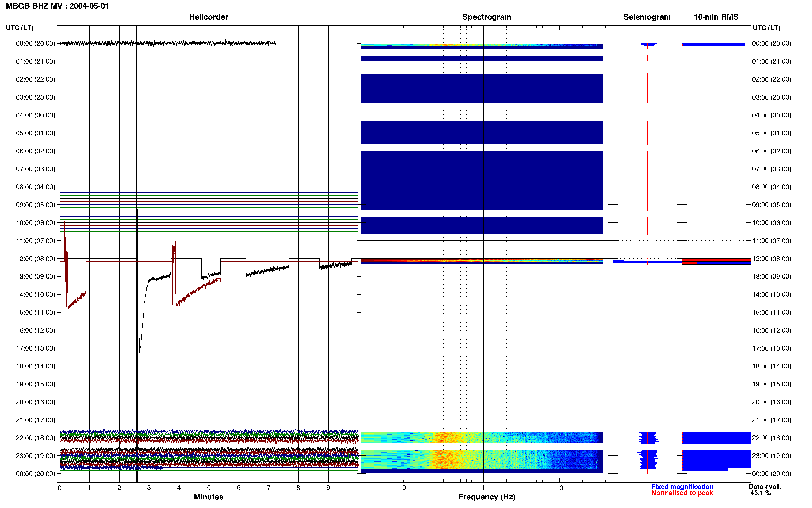Click right time label '06:00 (02:00)'
The width and height of the screenshot is (812, 508).
pyautogui.click(x=771, y=151)
